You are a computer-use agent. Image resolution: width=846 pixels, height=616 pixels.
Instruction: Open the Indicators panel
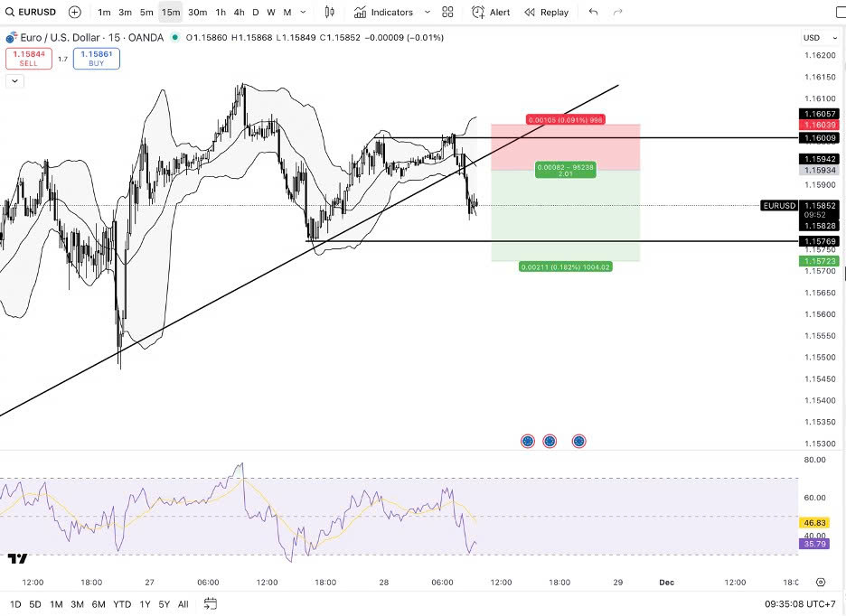(x=383, y=13)
